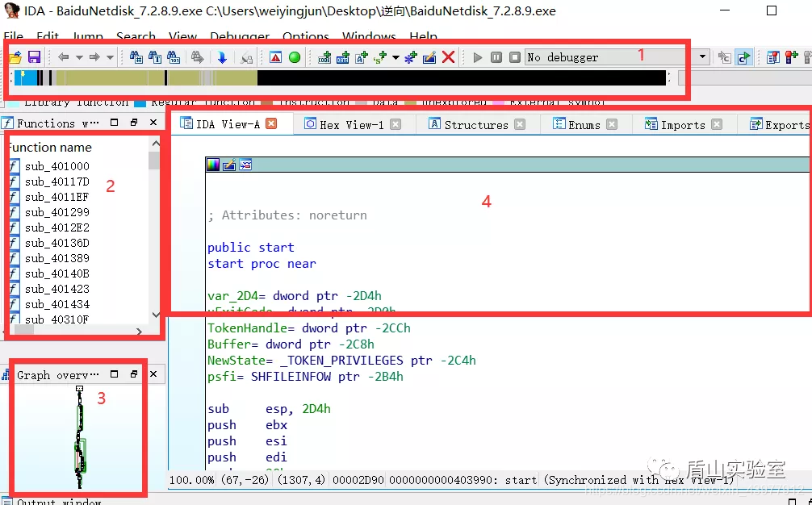Close the Structures tab
Image resolution: width=812 pixels, height=505 pixels.
[x=520, y=125]
